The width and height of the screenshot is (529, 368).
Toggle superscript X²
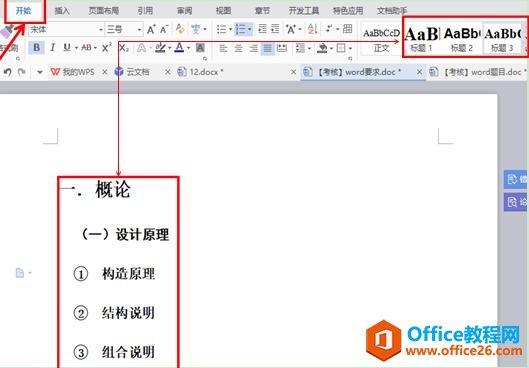tap(106, 48)
